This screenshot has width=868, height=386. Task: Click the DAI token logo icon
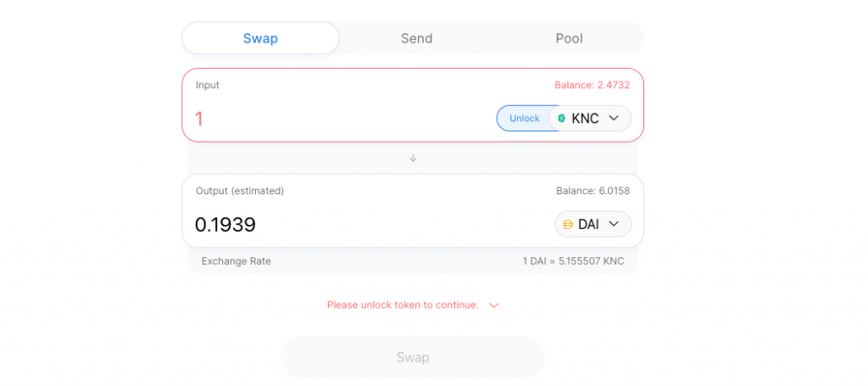(x=568, y=225)
